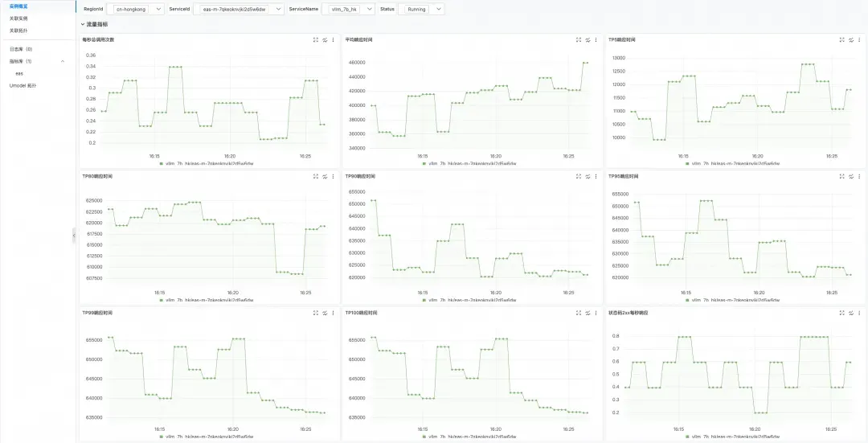
Task: Click wavy compare icon on TP80响应时间 panel
Action: point(325,176)
